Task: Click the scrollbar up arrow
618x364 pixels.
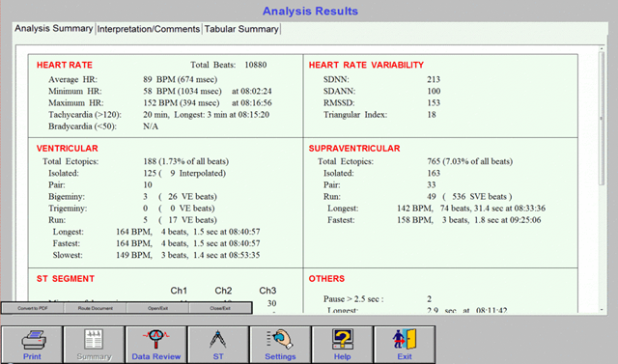Action: [x=602, y=48]
